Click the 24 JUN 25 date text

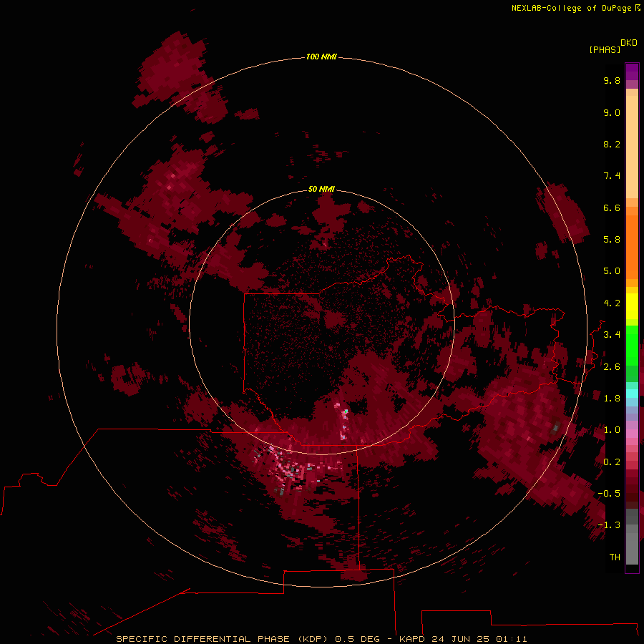click(460, 639)
